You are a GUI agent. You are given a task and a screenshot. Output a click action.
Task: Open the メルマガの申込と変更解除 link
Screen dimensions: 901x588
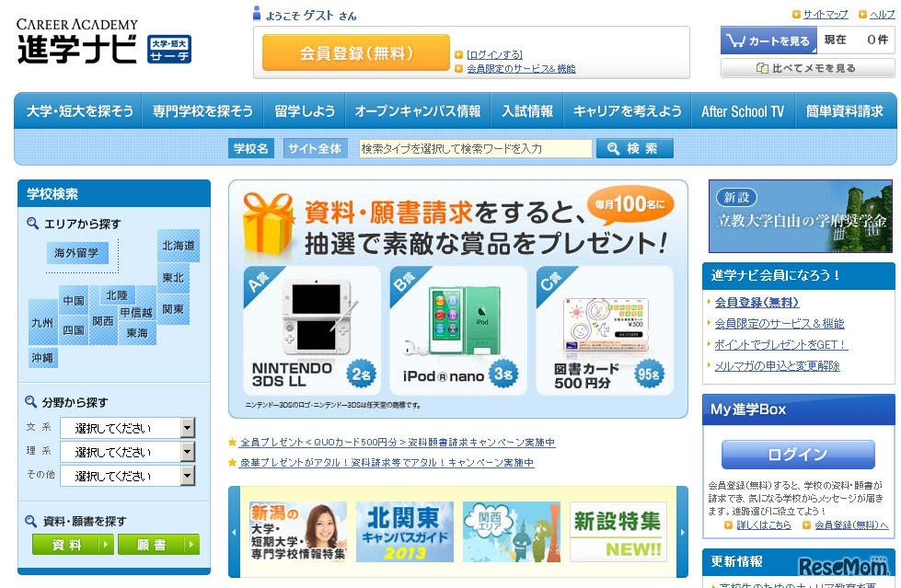(777, 365)
